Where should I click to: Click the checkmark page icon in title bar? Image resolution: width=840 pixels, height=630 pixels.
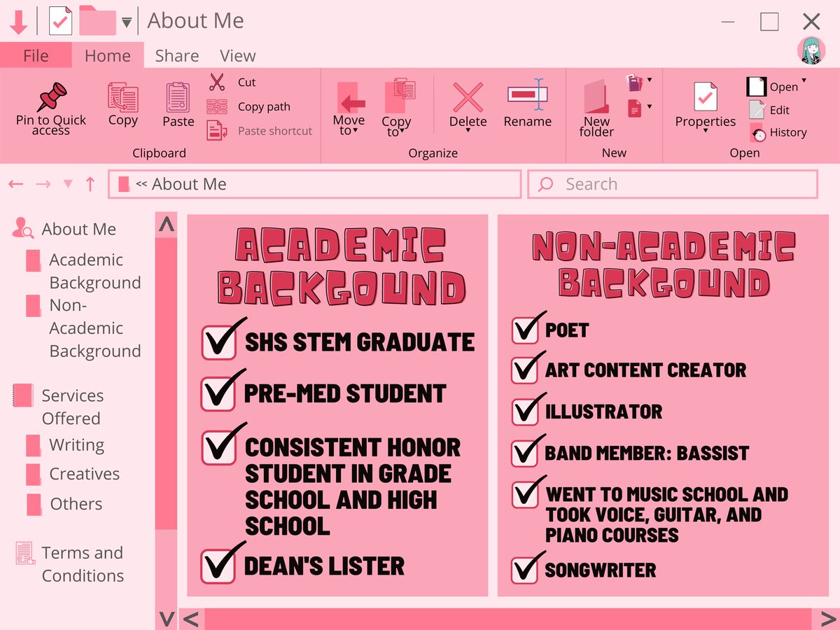coord(60,21)
